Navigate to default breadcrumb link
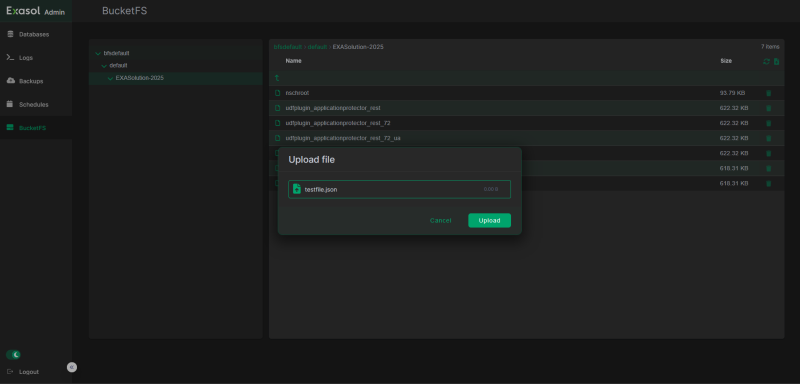This screenshot has width=800, height=384. point(317,47)
